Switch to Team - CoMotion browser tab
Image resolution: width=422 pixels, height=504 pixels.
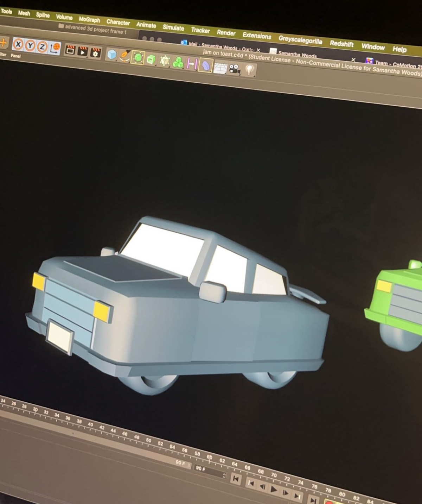coord(394,64)
